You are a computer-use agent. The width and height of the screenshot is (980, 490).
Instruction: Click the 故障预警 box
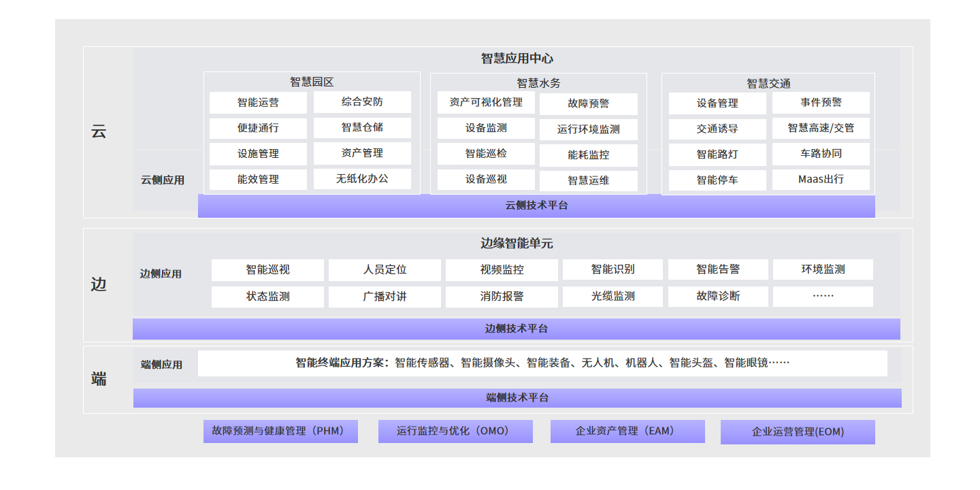[x=589, y=104]
